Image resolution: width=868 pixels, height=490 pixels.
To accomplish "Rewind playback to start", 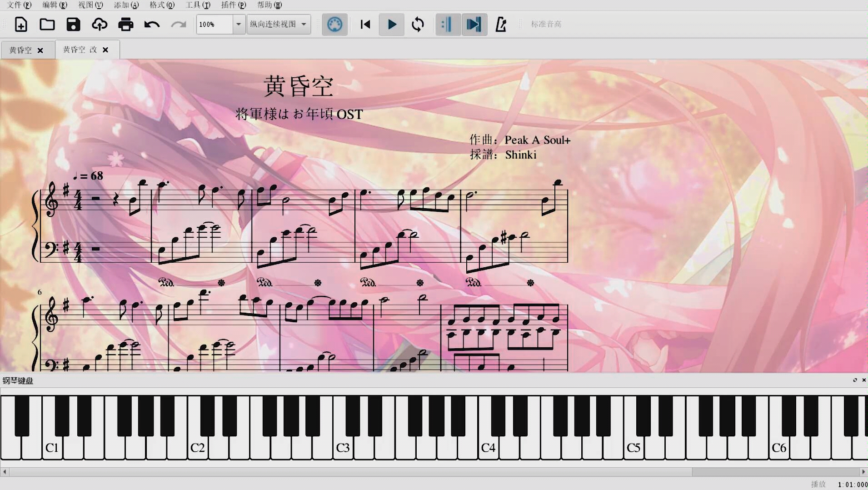I will [x=365, y=24].
